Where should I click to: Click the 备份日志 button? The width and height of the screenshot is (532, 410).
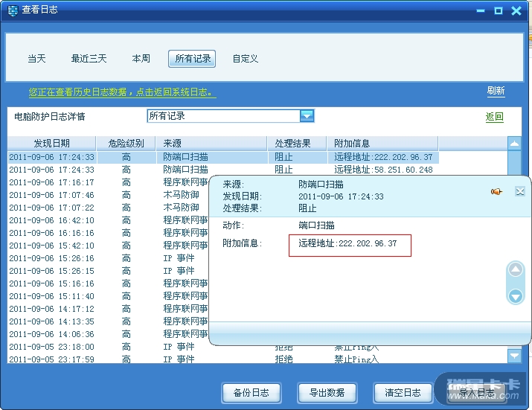pos(251,393)
